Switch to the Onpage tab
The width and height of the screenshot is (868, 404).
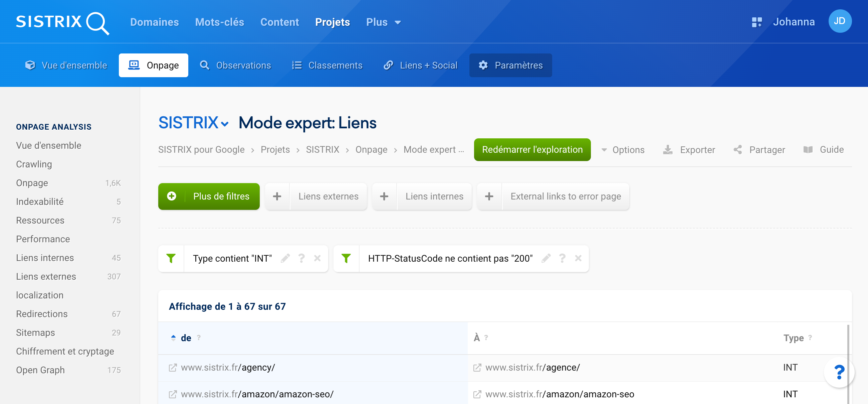click(x=153, y=65)
